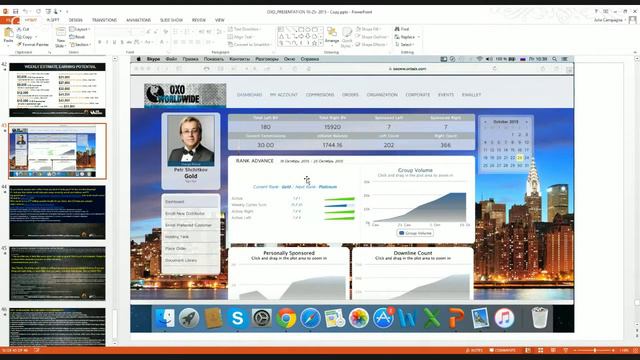
Task: Click the Julia Campagna account name
Action: point(608,20)
